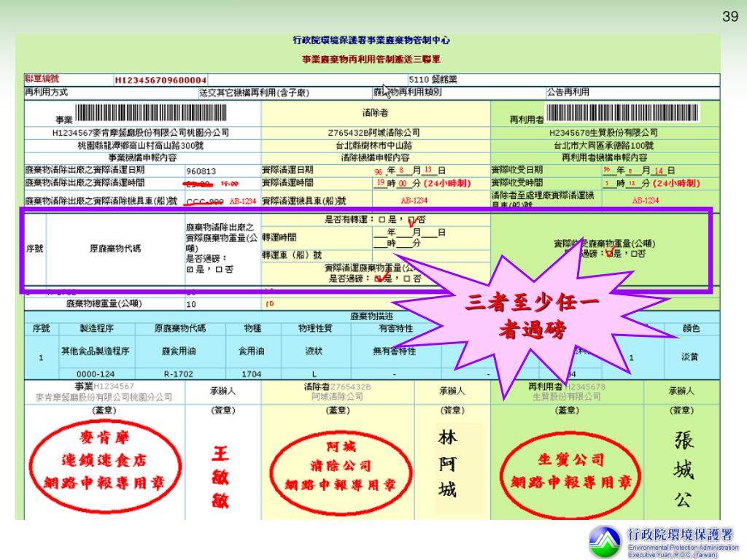The width and height of the screenshot is (747, 560).
Task: Click the 事業廢棄物再利用管制遞送三聯單 title
Action: 371,60
